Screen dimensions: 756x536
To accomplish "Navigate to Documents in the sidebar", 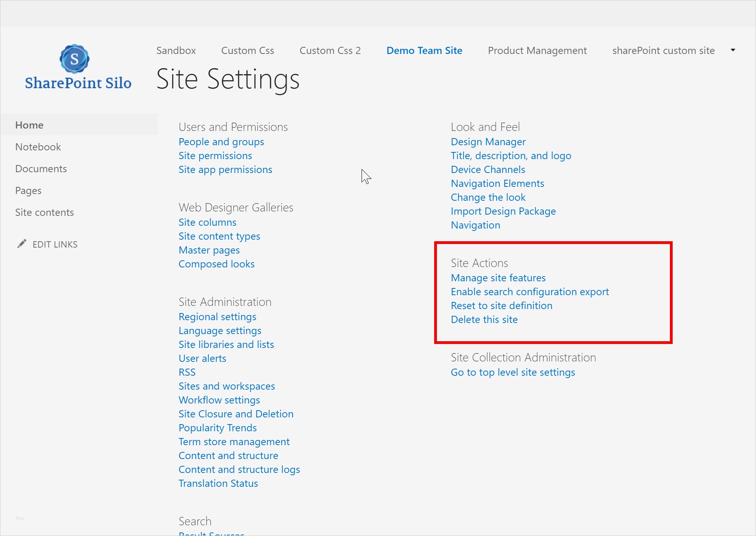I will coord(41,169).
